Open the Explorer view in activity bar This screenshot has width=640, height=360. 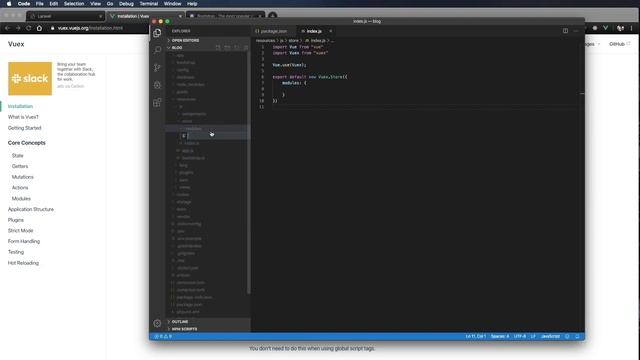tap(157, 33)
